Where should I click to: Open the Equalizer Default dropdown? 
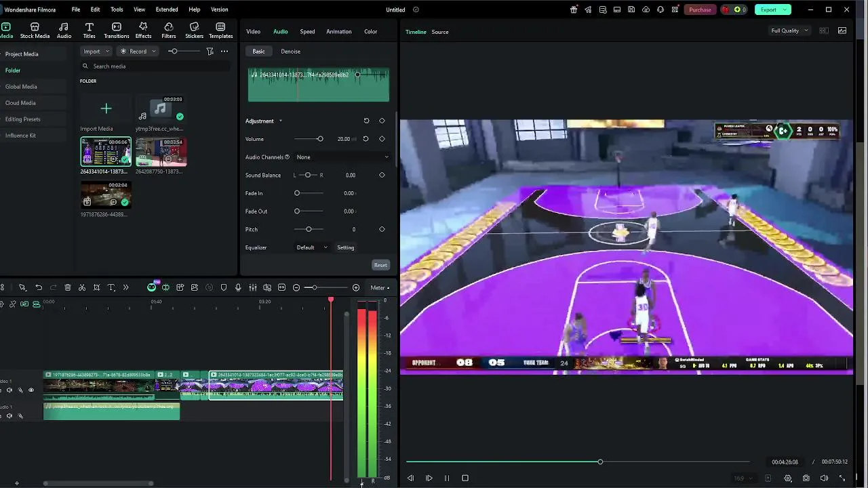pos(312,247)
